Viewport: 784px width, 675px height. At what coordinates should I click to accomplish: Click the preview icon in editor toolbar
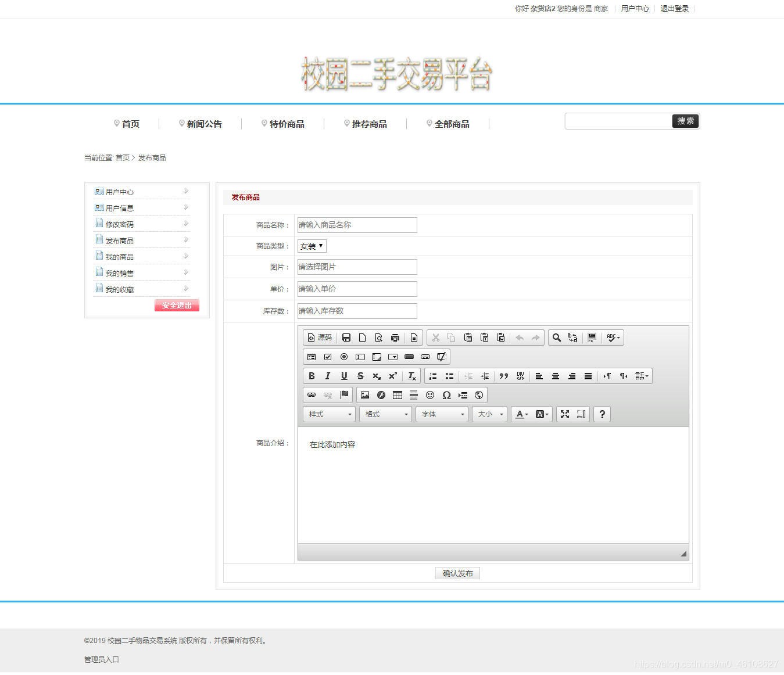379,337
